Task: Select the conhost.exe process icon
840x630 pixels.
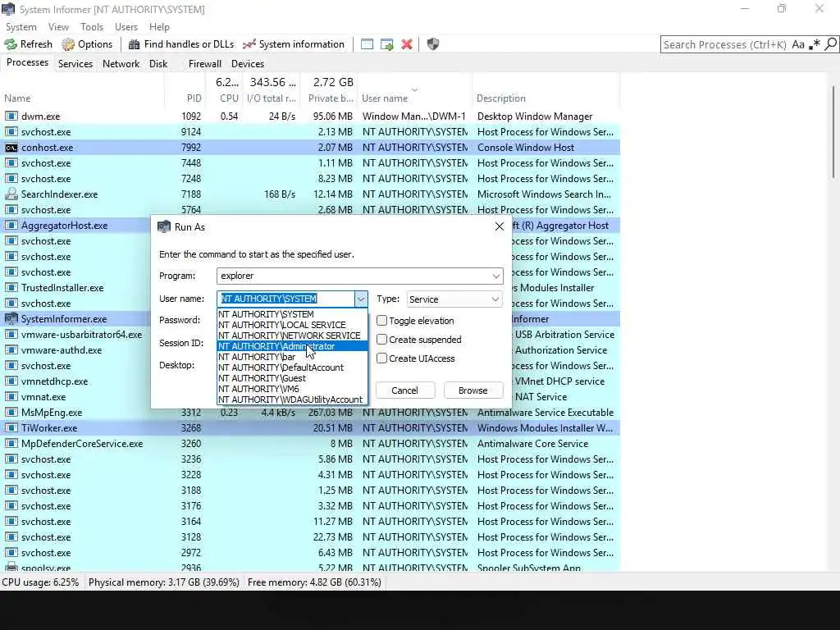Action: point(11,148)
